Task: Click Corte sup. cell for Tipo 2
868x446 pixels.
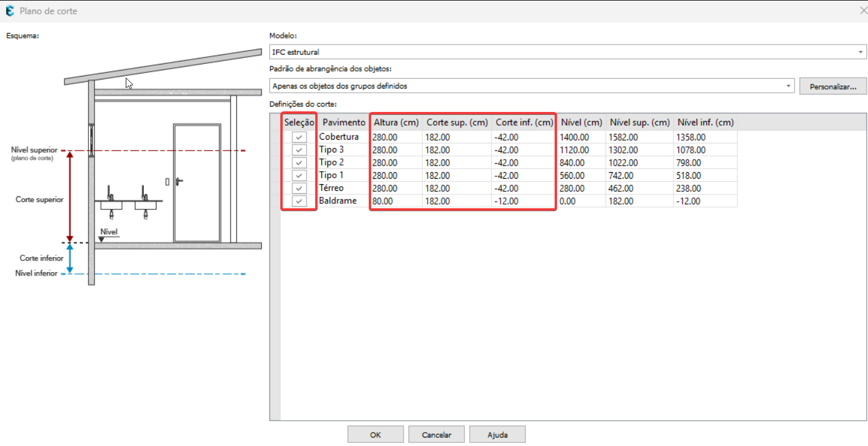Action: 457,163
